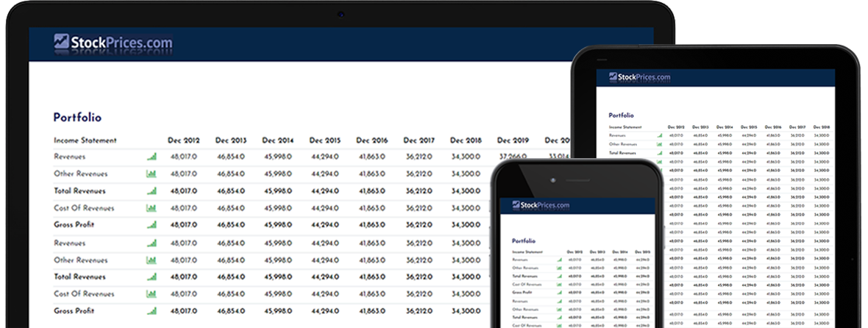This screenshot has height=328, width=868.
Task: Click the Dec 2018 column header on tablet
Action: coord(820,127)
